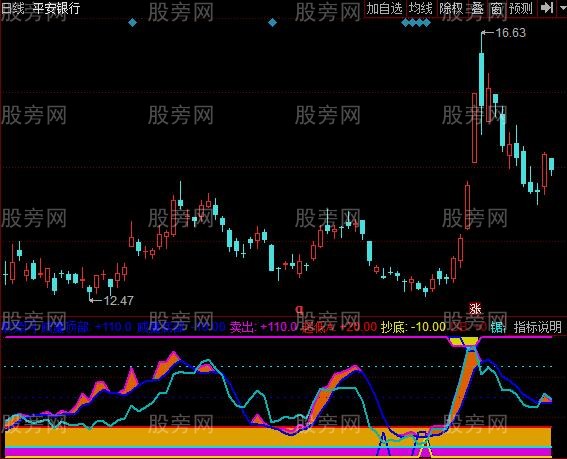
Task: Click the 16.63 high price label
Action: [510, 33]
